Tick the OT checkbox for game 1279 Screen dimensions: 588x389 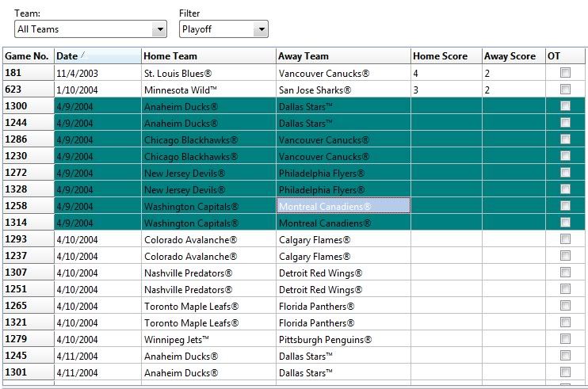click(x=566, y=339)
